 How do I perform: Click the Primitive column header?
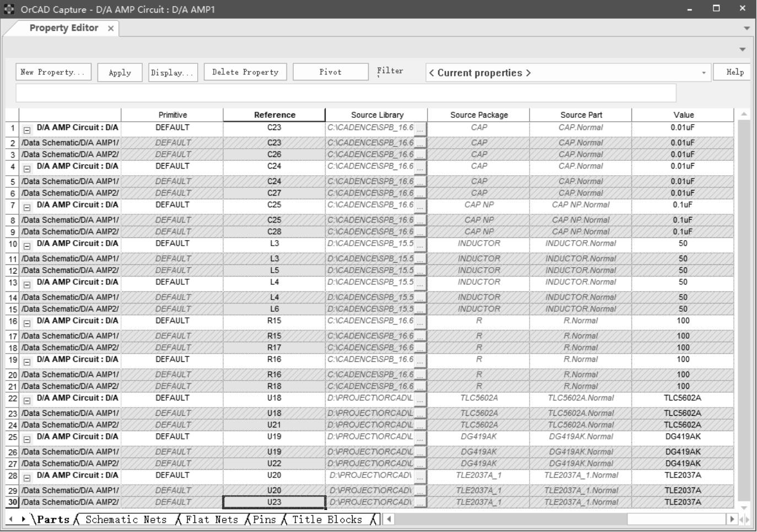[x=172, y=115]
